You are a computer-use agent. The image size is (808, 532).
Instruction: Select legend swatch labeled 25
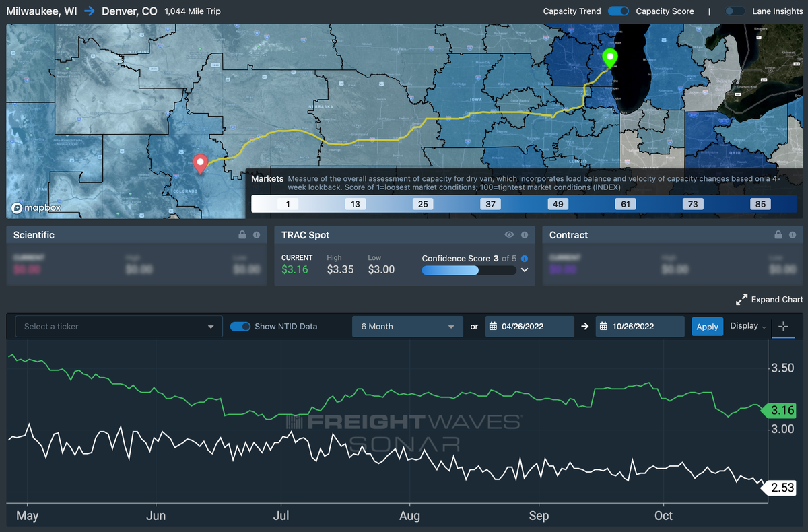click(423, 204)
